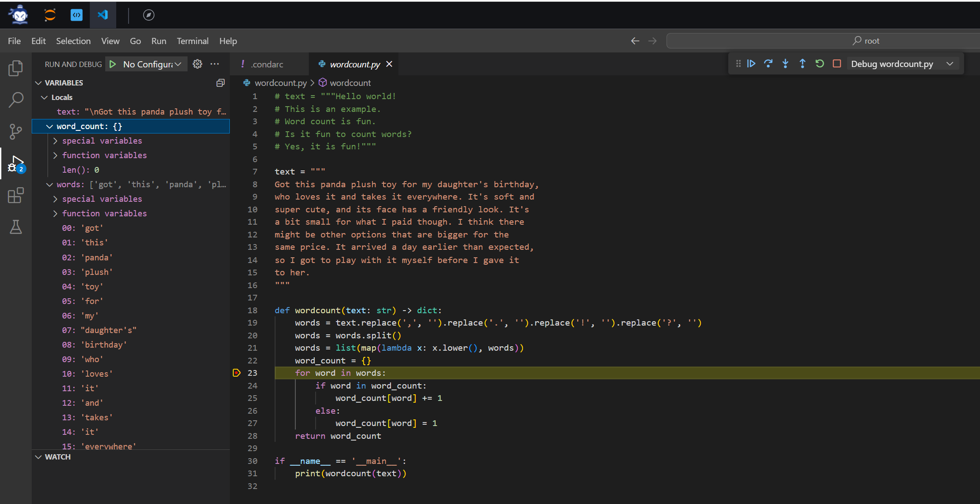The image size is (980, 504).
Task: Click the debug Continue button
Action: 752,64
